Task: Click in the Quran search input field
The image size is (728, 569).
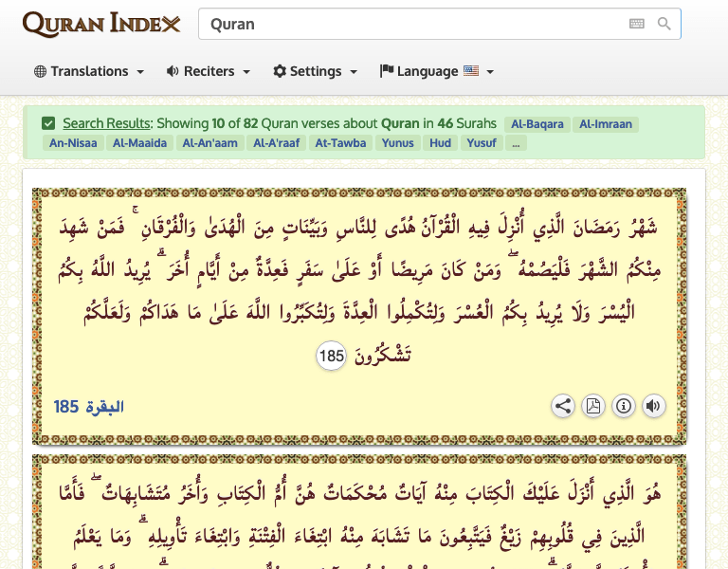Action: [412, 24]
